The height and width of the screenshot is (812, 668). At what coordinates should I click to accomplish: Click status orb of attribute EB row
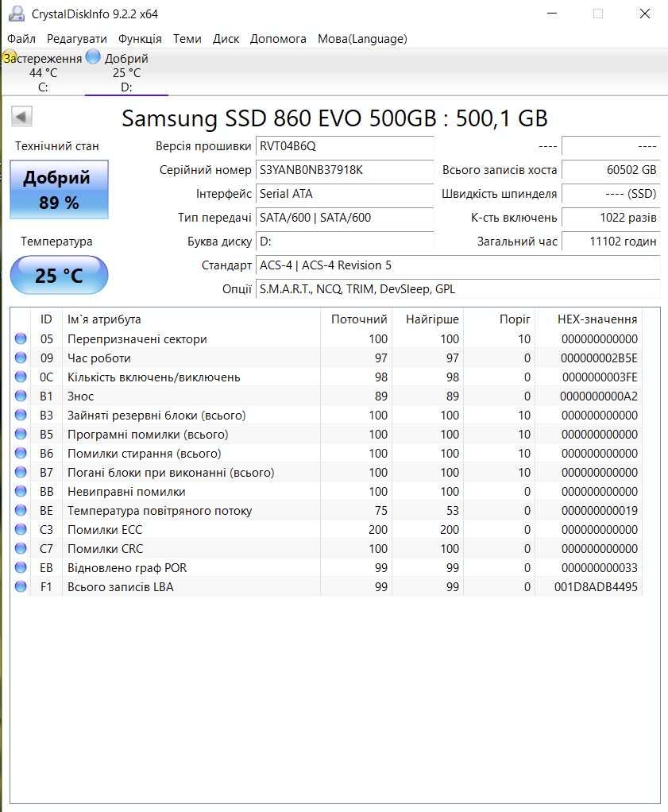click(x=21, y=567)
